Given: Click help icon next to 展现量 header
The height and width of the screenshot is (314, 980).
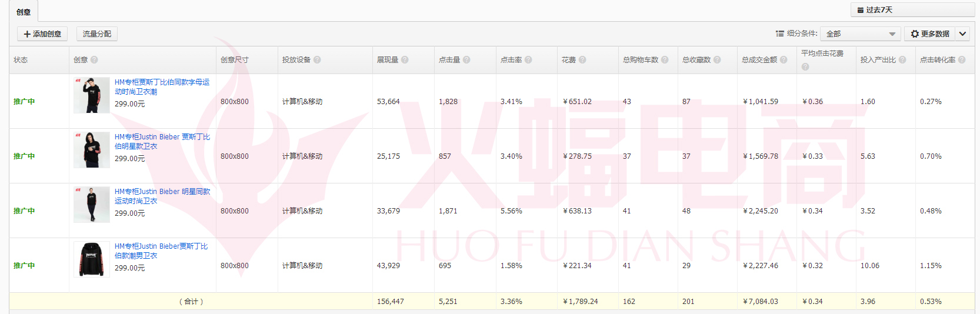Looking at the screenshot, I should [405, 60].
